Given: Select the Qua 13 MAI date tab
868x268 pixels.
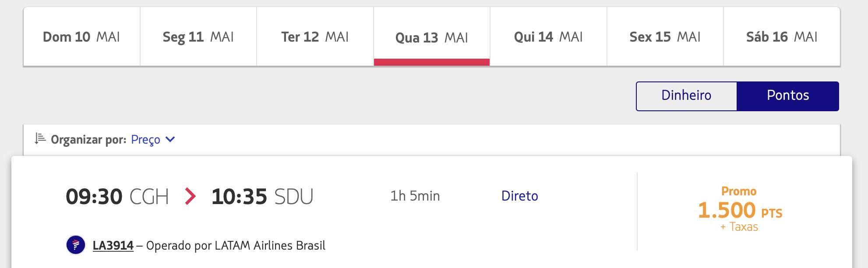Looking at the screenshot, I should click(432, 37).
